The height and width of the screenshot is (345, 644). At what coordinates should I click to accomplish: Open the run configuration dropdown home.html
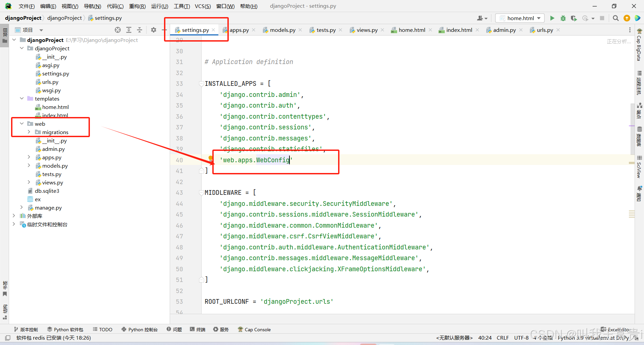pos(520,18)
